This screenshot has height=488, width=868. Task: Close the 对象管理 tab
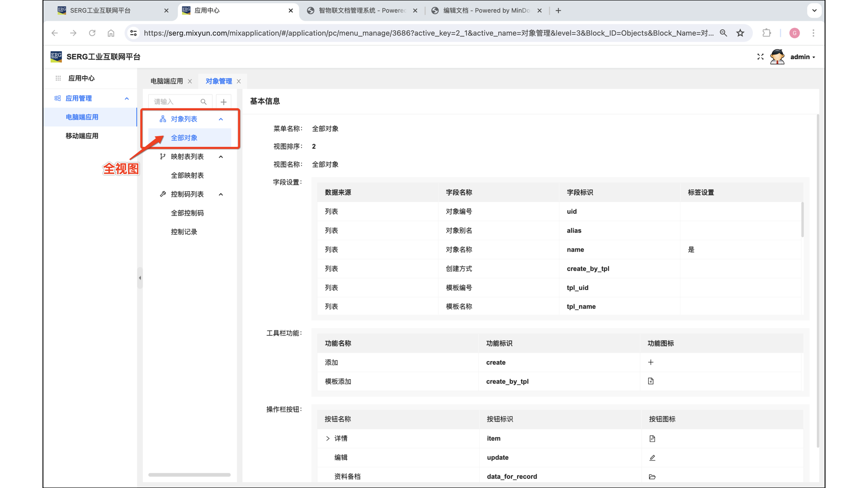[x=239, y=81]
